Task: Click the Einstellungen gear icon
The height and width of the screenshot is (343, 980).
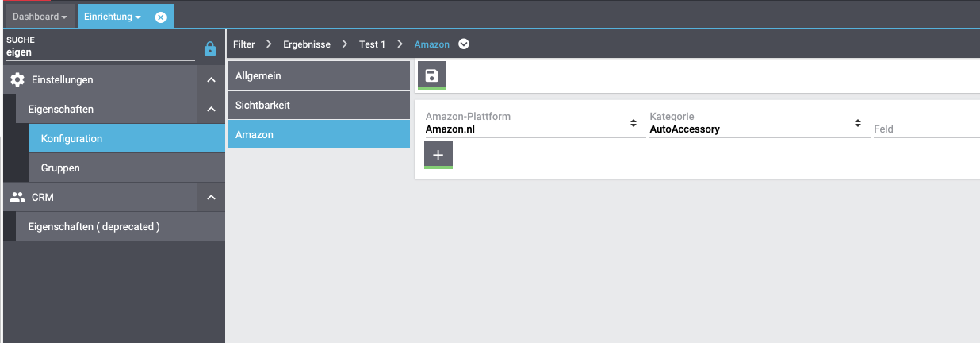Action: coord(17,80)
